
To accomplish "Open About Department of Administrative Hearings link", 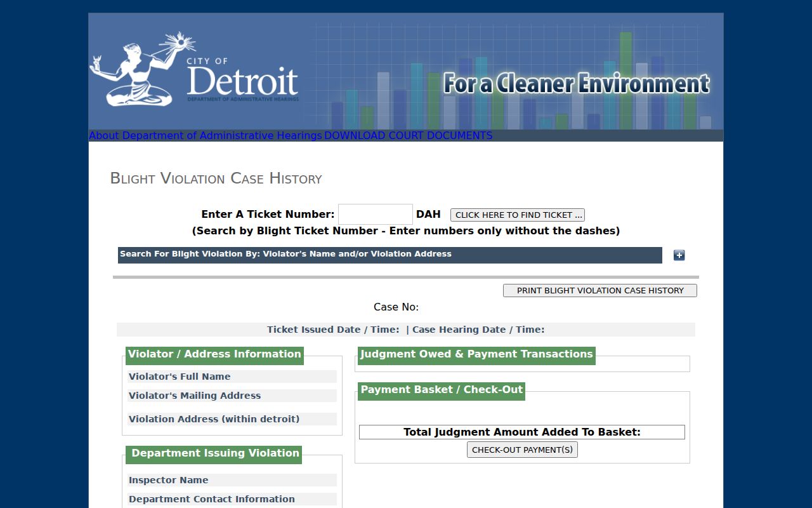I will coord(206,135).
